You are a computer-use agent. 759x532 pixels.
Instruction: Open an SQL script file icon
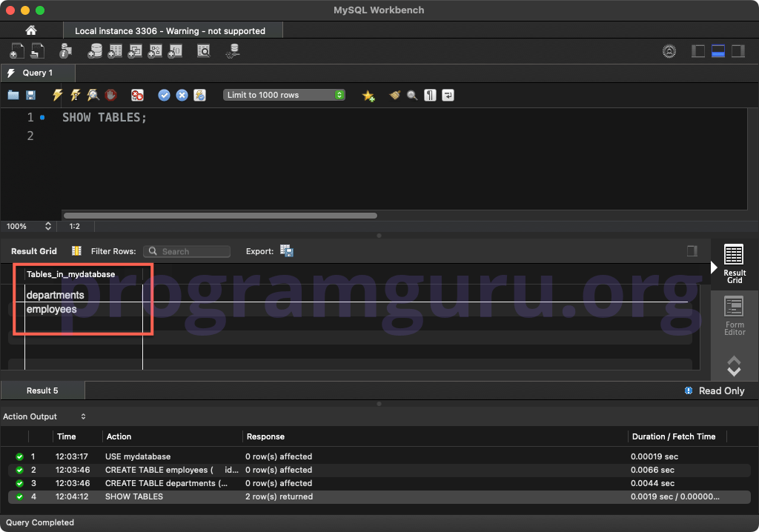tap(37, 51)
